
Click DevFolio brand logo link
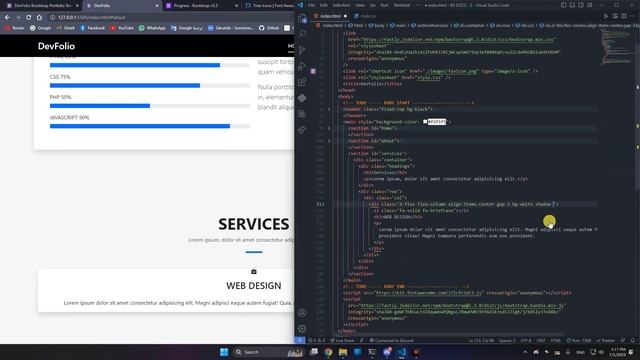pos(56,46)
